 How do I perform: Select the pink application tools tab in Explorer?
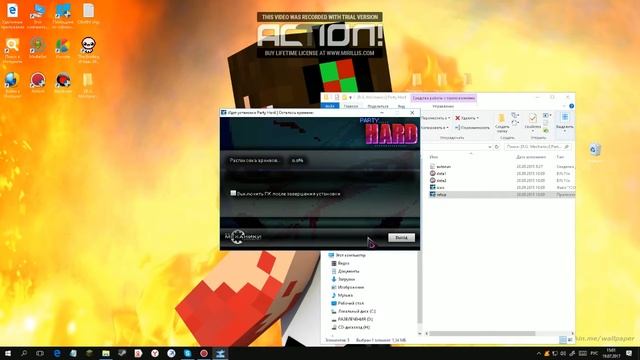click(443, 98)
